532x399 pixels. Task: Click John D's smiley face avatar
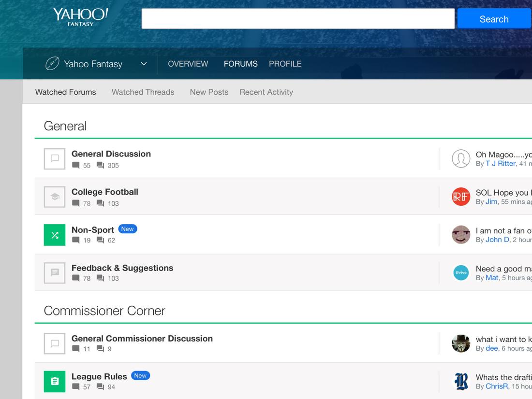pyautogui.click(x=460, y=235)
